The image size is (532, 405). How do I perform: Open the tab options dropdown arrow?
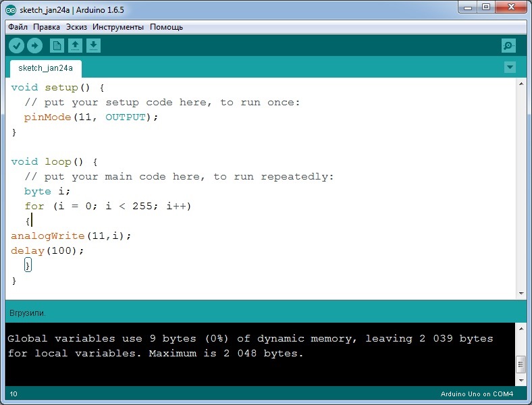point(510,67)
